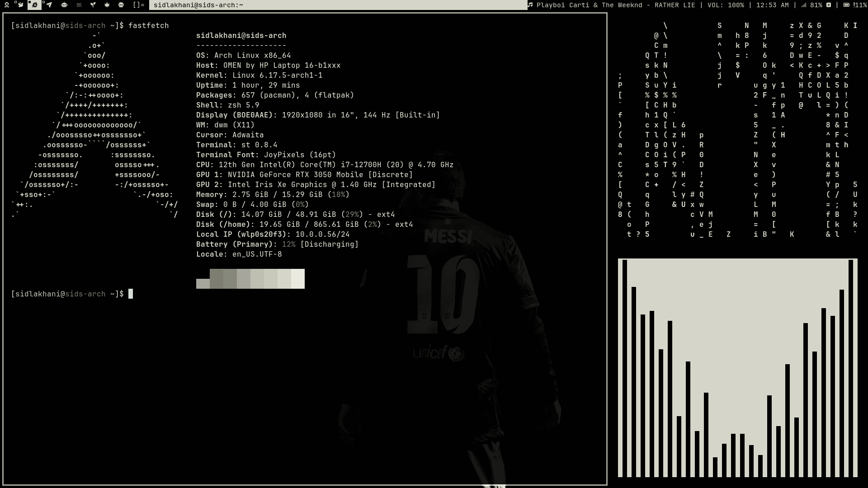Click the lightest color block in fastfetch palette
Viewport: 868px width, 488px height.
coord(297,278)
